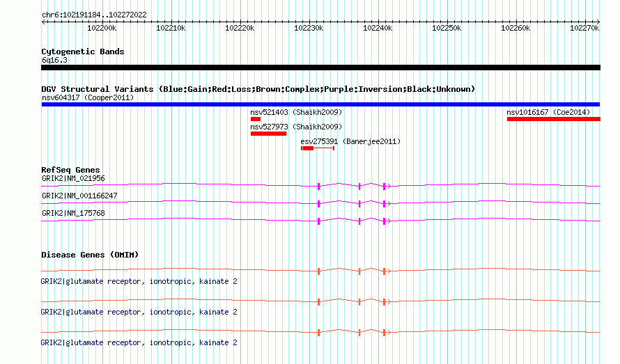Open variant label nsv527973 (Shaikh2009)
Viewport: 620px width, 364px height.
296,127
